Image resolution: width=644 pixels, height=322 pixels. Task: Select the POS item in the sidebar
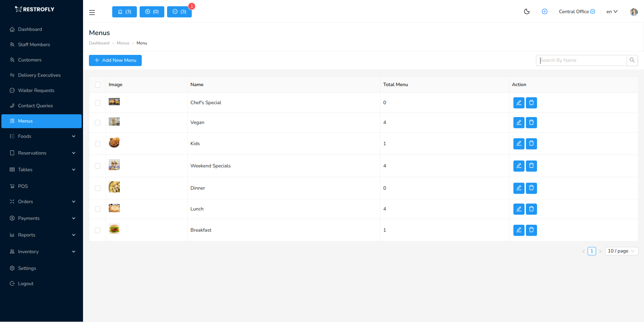coord(23,186)
